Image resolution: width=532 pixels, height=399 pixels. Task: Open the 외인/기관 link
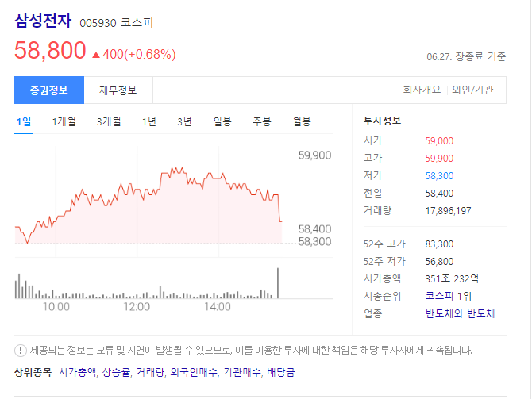(472, 90)
